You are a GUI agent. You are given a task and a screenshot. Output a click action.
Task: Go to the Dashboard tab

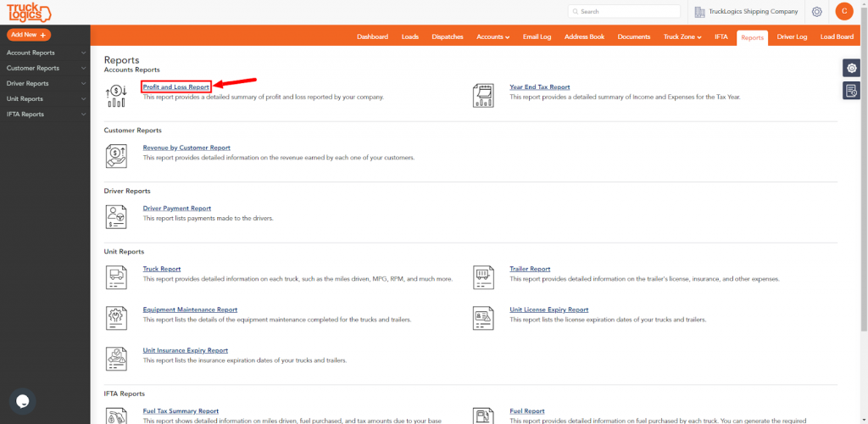[x=373, y=37]
